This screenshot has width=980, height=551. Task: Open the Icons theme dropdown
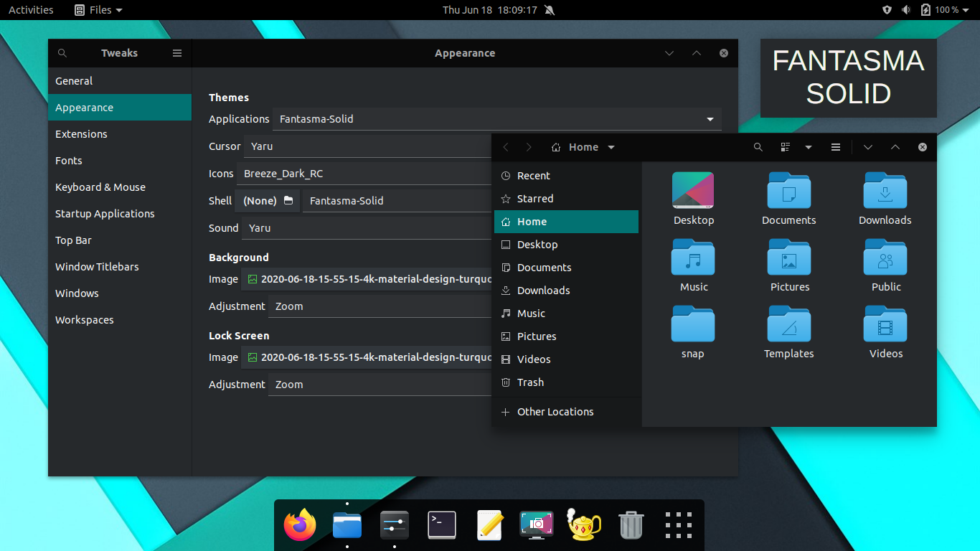[364, 174]
